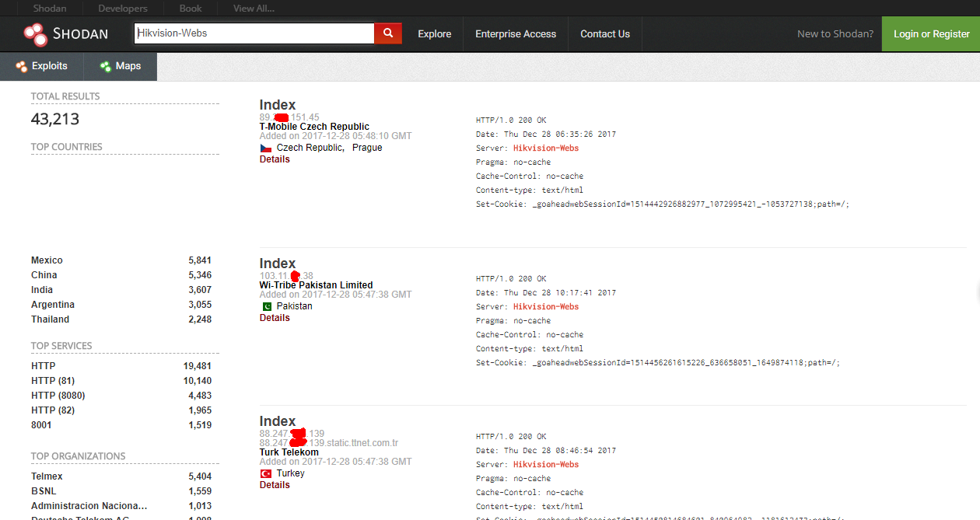The width and height of the screenshot is (980, 520).
Task: Click the Hikvision-Webs search input field
Action: 254,33
